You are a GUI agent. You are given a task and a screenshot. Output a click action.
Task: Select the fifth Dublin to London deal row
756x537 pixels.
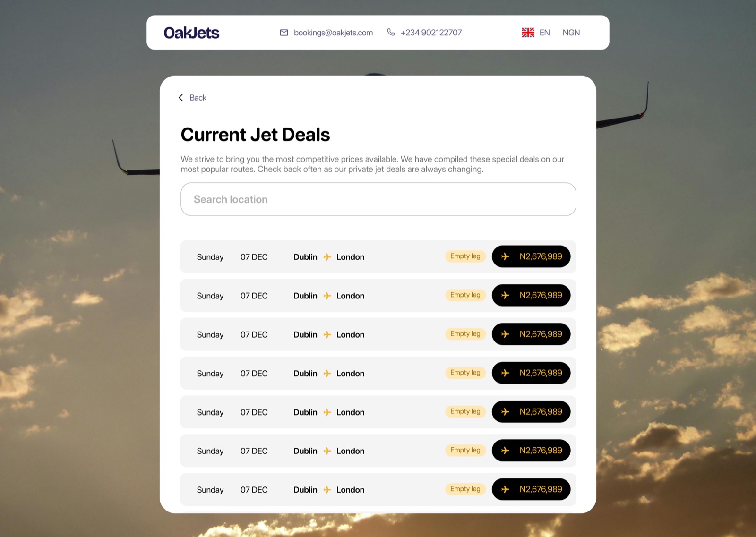tap(378, 412)
